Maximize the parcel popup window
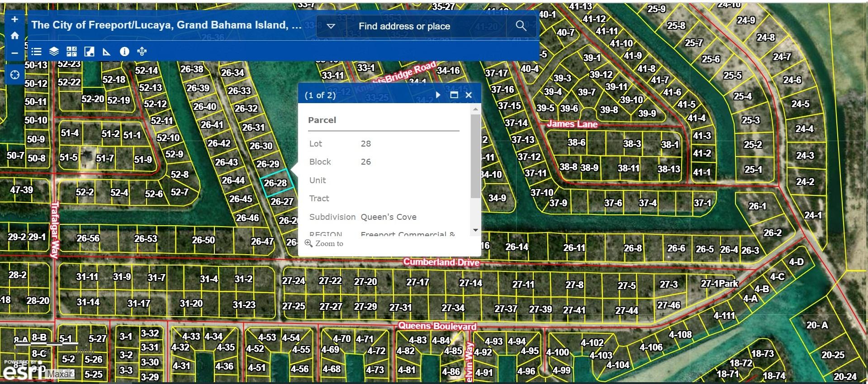868x384 pixels. pyautogui.click(x=454, y=95)
